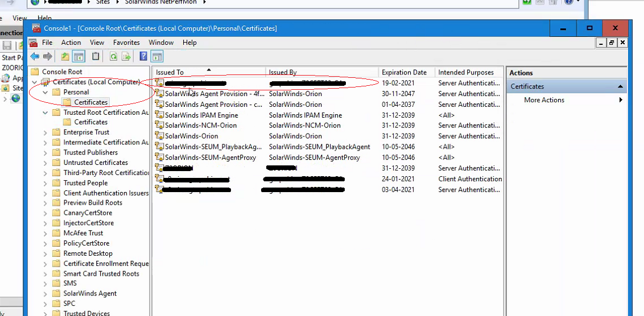
Task: Expand the Remote Desktop store node
Action: click(x=45, y=253)
